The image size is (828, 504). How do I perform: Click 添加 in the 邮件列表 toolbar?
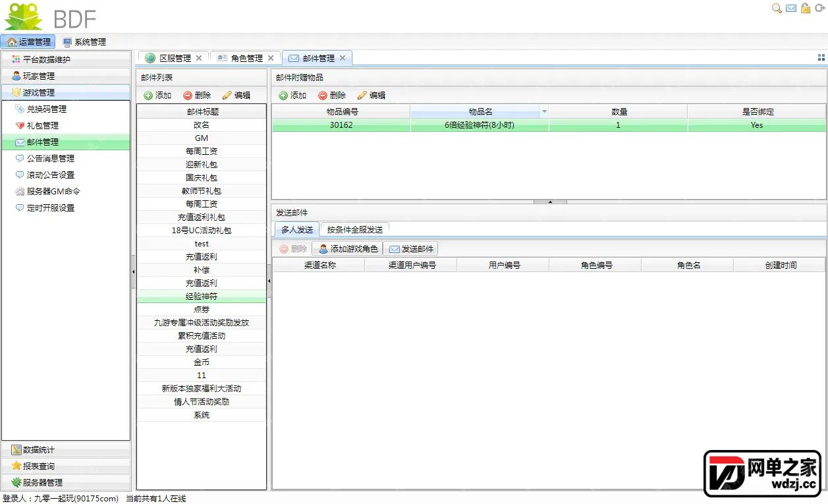coord(157,96)
